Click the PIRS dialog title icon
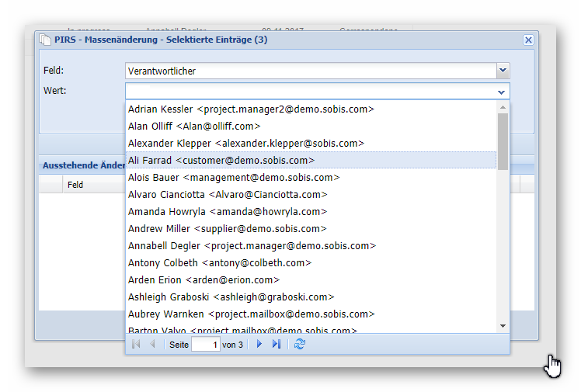This screenshot has width=581, height=392. point(46,40)
